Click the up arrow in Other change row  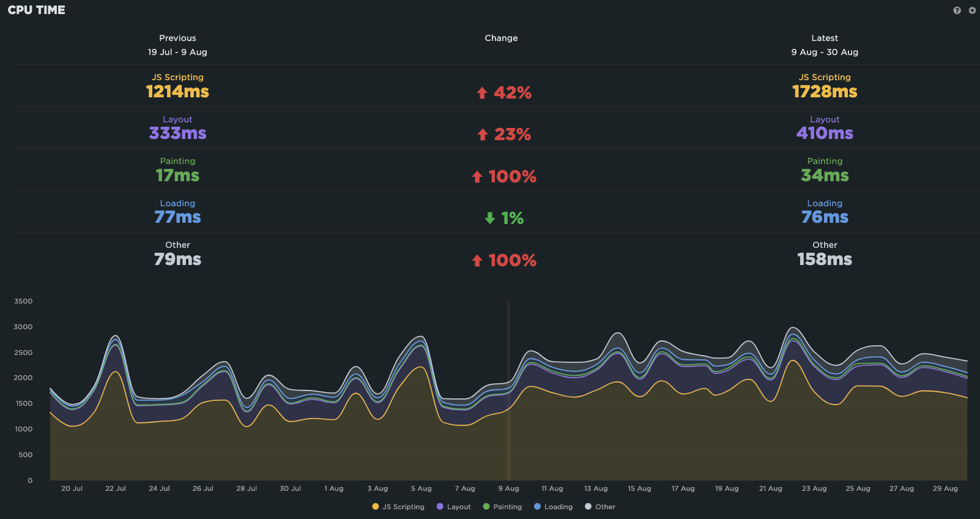(x=477, y=261)
